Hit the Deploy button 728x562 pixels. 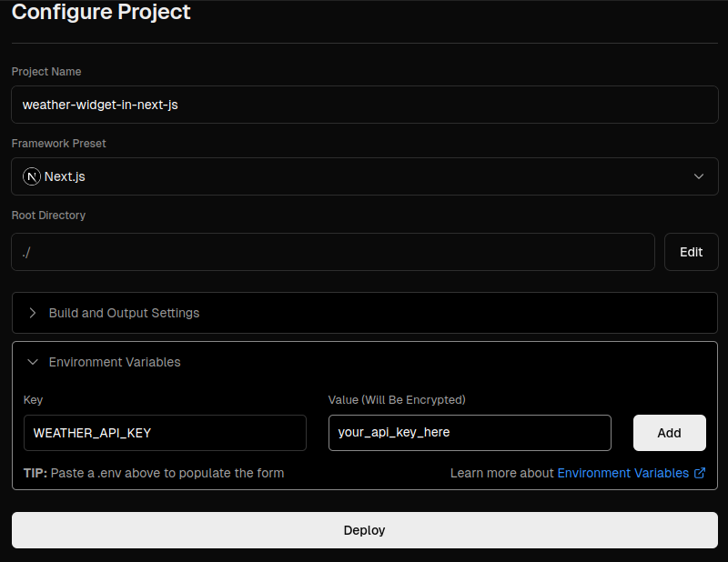pos(364,530)
